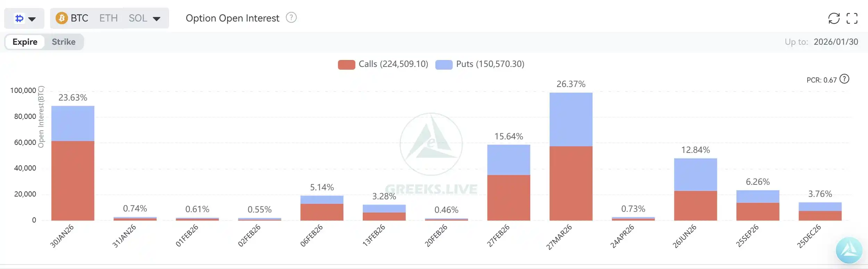Click the 30JAN26 puts bar segment
The height and width of the screenshot is (269, 868).
(x=73, y=123)
